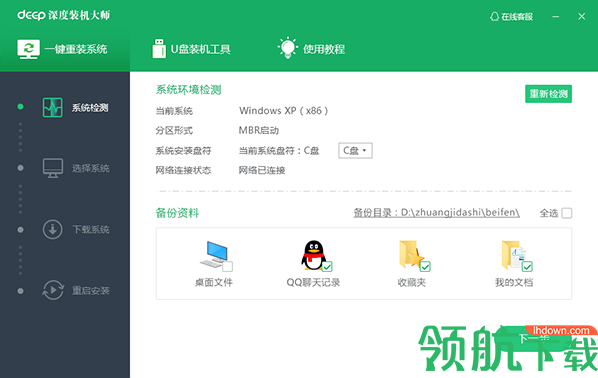598x378 pixels.
Task: Click the deep深度装机大师 logo
Action: click(x=64, y=15)
